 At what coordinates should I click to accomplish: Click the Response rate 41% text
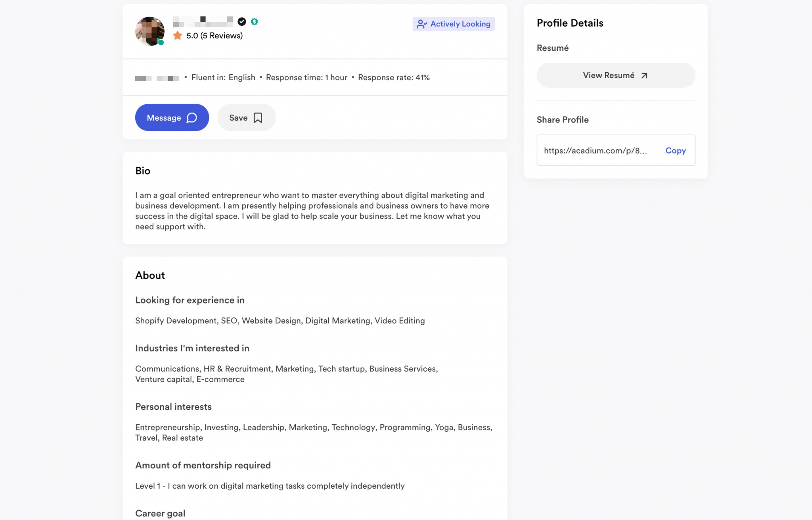394,77
